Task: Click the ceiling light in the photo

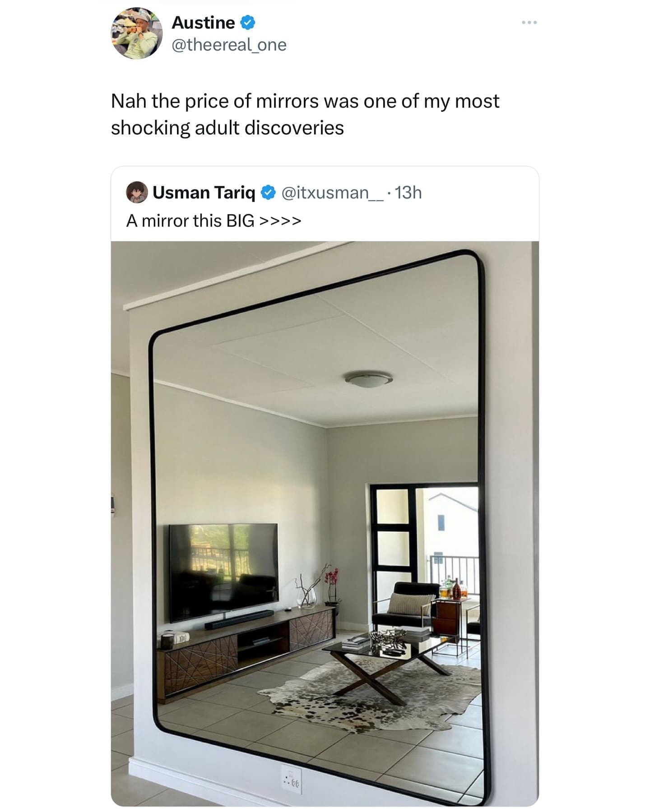Action: pos(369,378)
